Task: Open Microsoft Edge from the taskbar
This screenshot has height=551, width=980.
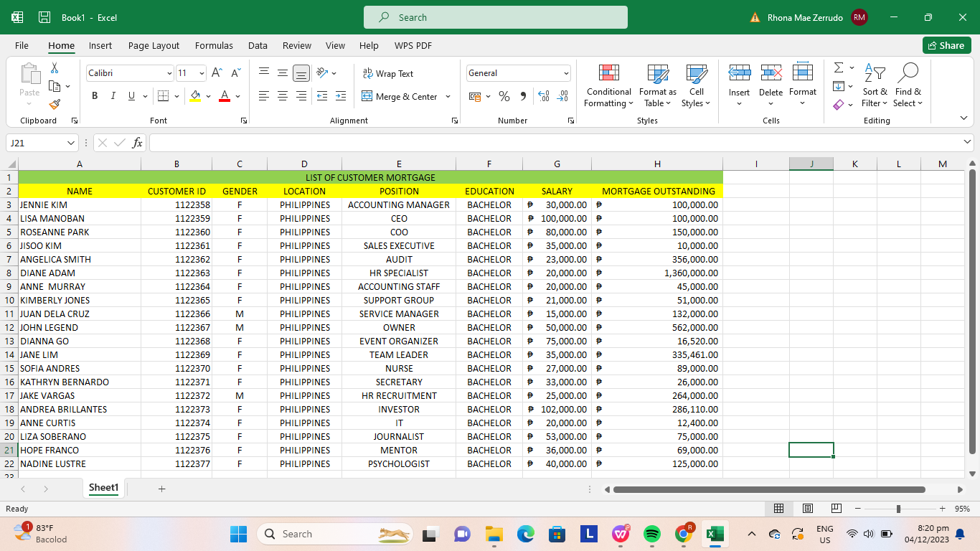Action: [x=526, y=534]
